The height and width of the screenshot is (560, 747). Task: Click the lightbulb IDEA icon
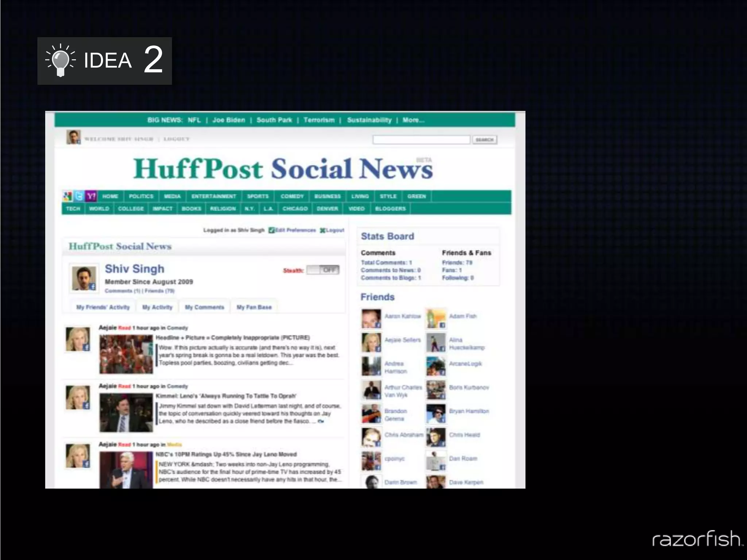(61, 60)
